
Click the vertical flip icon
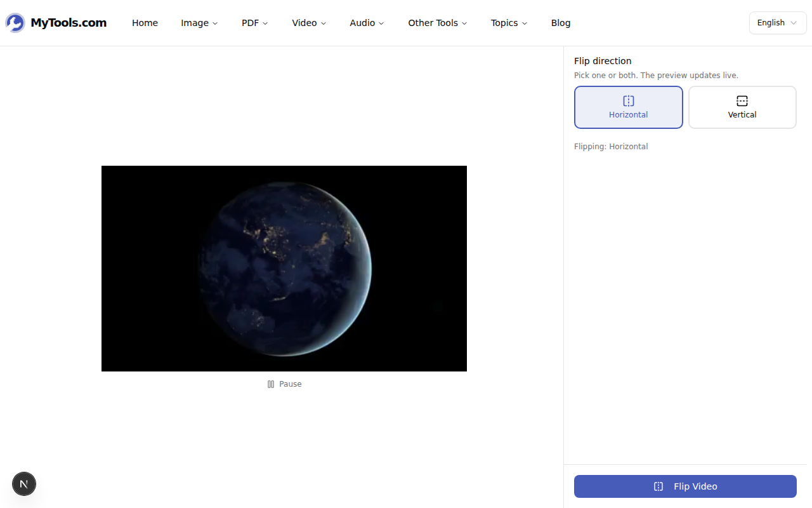[742, 101]
